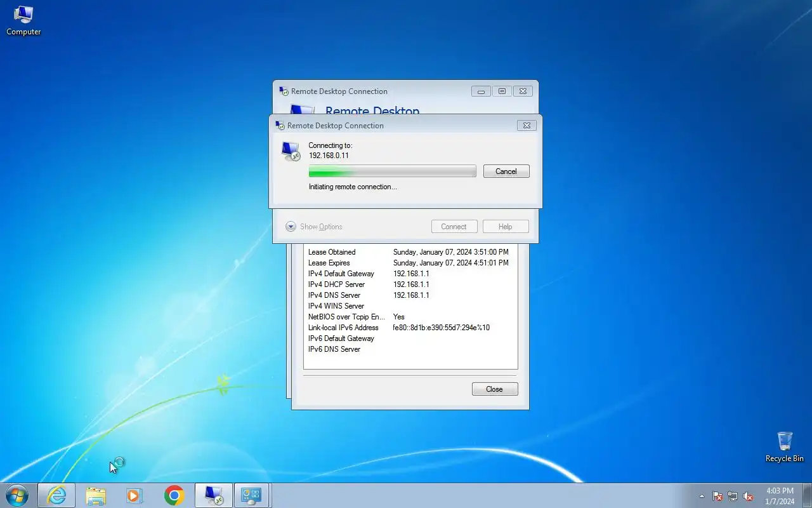This screenshot has height=508, width=812.
Task: Show hidden tray icons arrow
Action: (702, 496)
